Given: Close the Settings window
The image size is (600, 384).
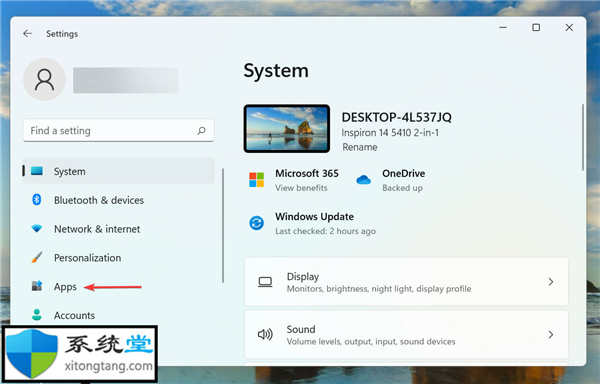Looking at the screenshot, I should (569, 28).
